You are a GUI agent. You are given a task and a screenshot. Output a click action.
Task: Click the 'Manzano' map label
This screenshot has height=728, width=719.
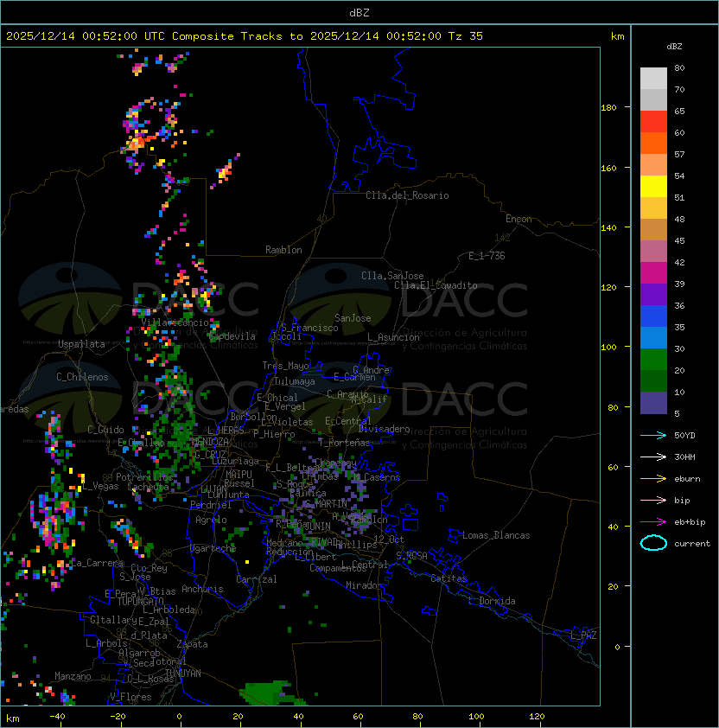coord(73,676)
